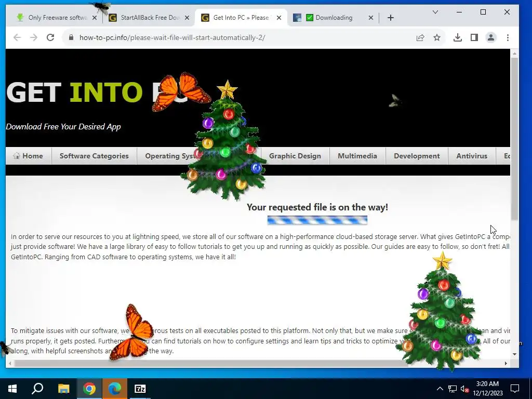Open Chrome three-dot menu
The height and width of the screenshot is (399, 532).
[508, 37]
